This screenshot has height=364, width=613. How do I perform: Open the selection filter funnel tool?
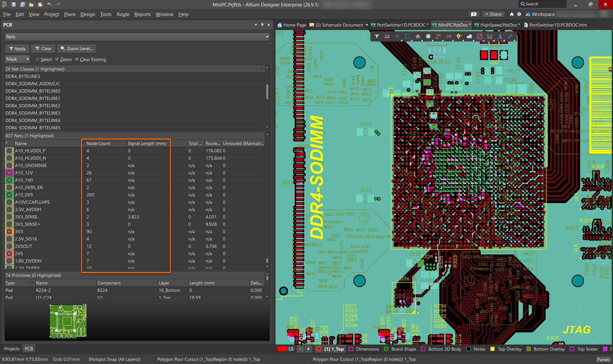[x=377, y=36]
